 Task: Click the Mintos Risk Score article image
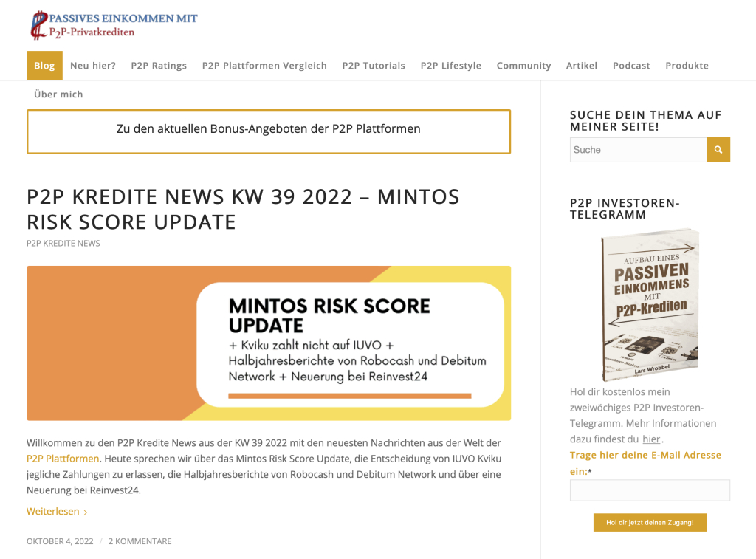pyautogui.click(x=269, y=343)
